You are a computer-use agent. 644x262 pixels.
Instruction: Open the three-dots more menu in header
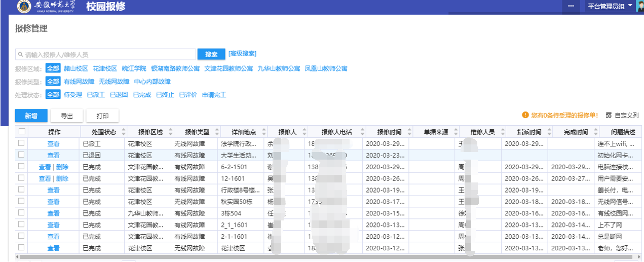(571, 6)
